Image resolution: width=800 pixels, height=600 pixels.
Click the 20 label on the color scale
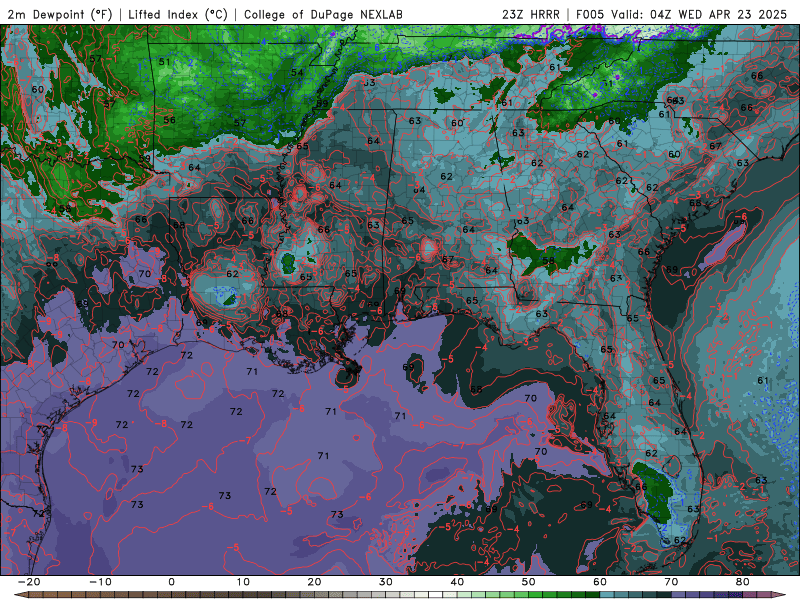(314, 582)
